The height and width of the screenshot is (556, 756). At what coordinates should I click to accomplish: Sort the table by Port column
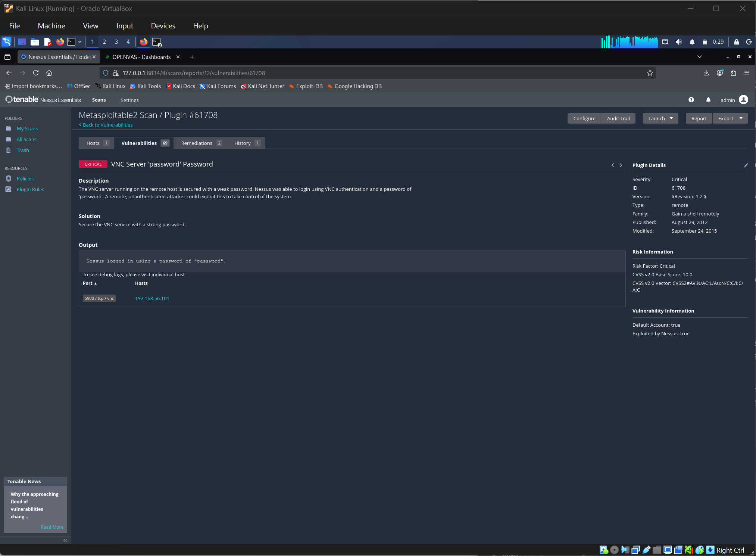point(90,283)
